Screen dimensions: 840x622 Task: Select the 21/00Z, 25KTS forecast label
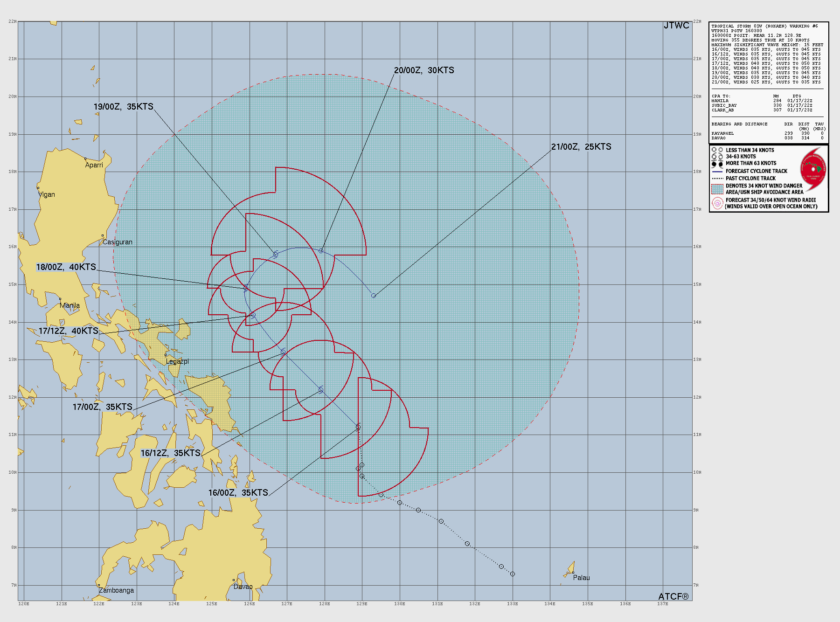[581, 147]
